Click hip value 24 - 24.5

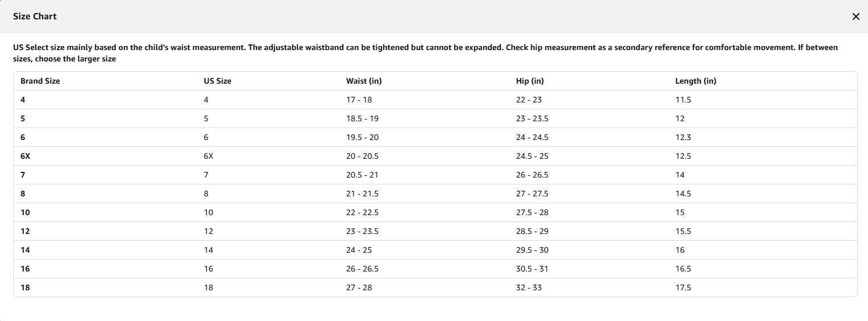pyautogui.click(x=532, y=137)
